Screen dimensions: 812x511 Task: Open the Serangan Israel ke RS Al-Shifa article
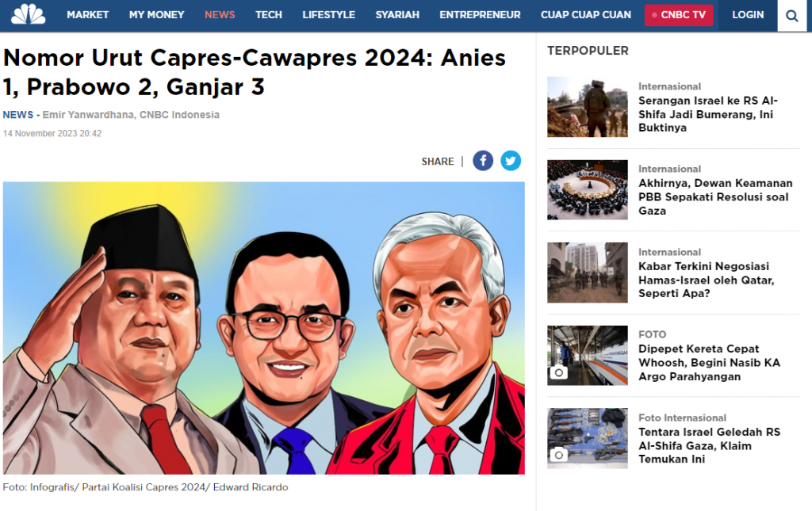pos(708,114)
